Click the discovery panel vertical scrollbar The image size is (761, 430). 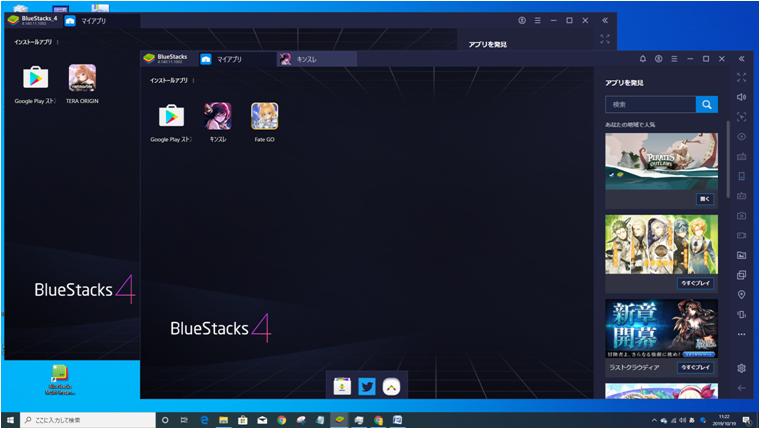[728, 160]
